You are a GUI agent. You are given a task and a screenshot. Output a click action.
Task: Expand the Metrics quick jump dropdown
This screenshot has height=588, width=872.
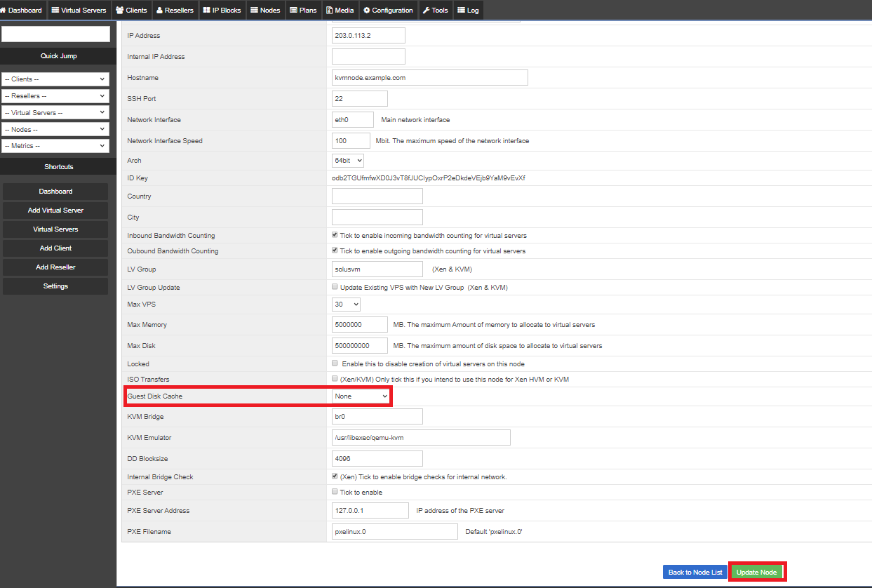coord(56,146)
